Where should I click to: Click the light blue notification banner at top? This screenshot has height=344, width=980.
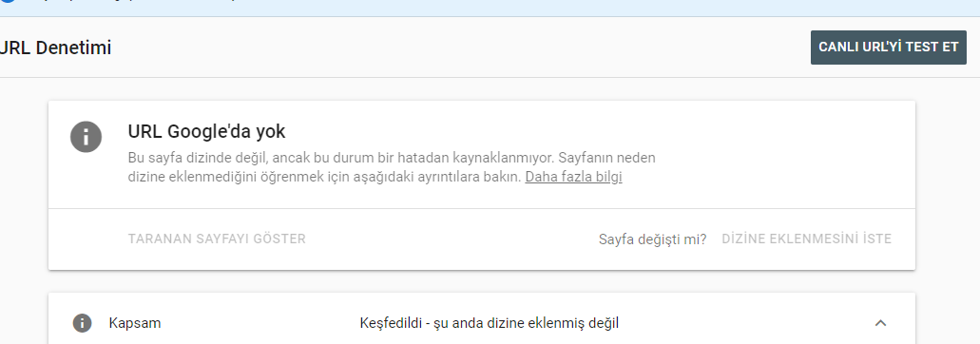[490, 9]
